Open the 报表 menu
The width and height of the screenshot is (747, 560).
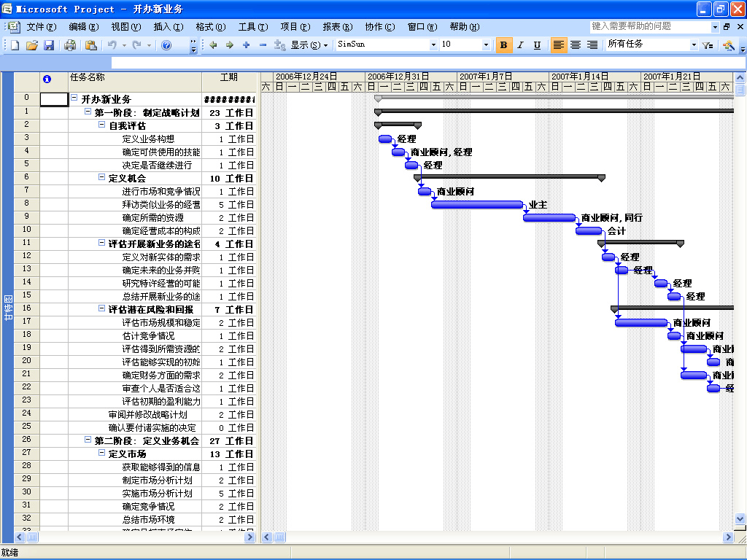click(x=337, y=26)
